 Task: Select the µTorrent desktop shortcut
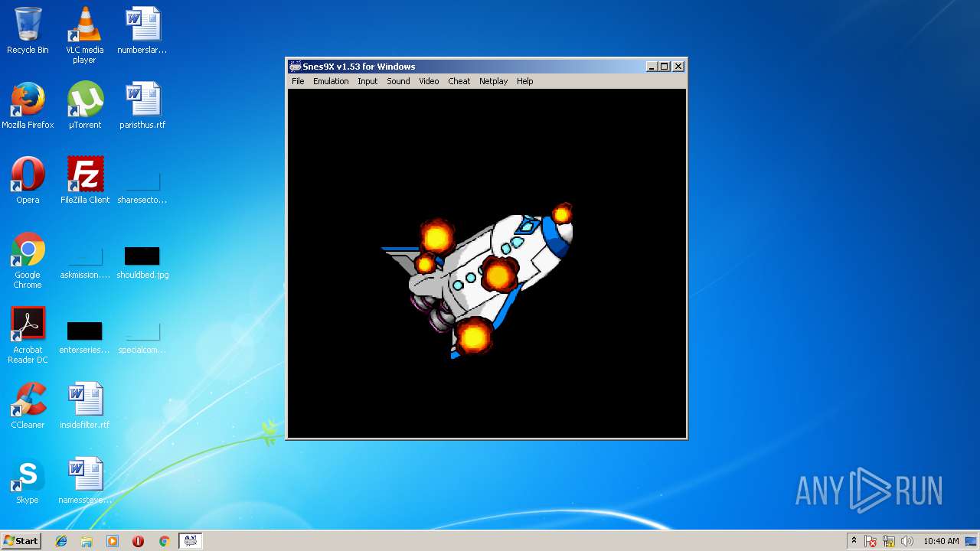click(84, 106)
